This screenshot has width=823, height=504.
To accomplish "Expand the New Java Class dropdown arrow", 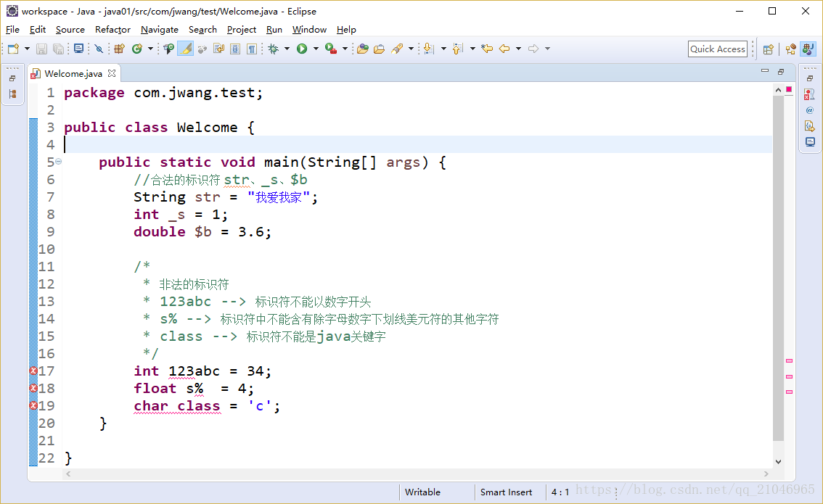I will pos(151,49).
